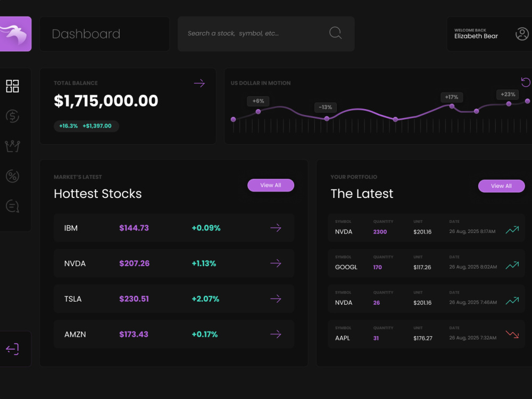Select the +17% chart data point
532x399 pixels.
point(452,106)
